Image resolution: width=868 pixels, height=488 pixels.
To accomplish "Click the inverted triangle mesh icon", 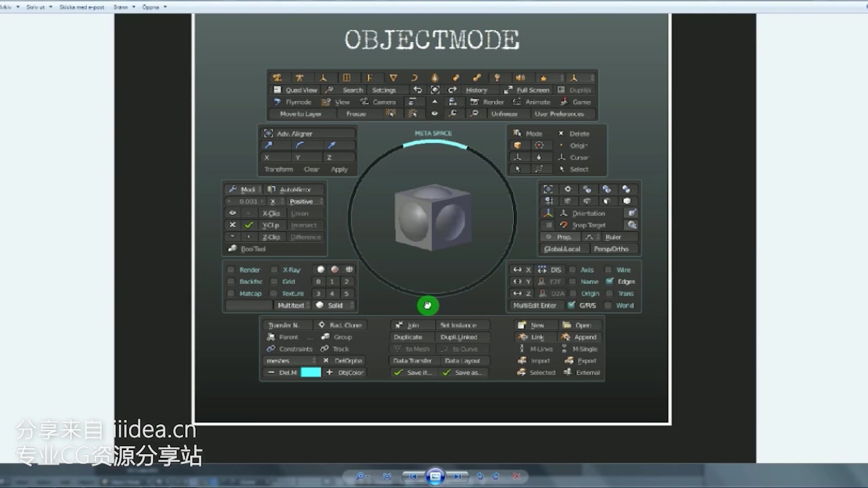I will 393,78.
